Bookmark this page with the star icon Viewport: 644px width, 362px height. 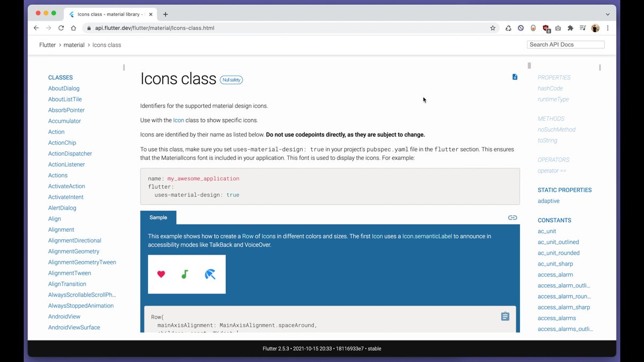pyautogui.click(x=493, y=28)
